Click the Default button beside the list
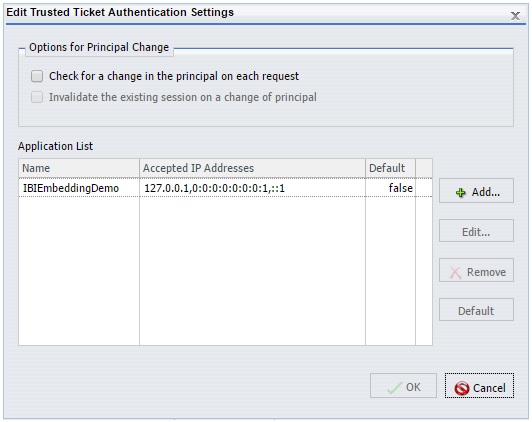The image size is (532, 422). coord(476,310)
